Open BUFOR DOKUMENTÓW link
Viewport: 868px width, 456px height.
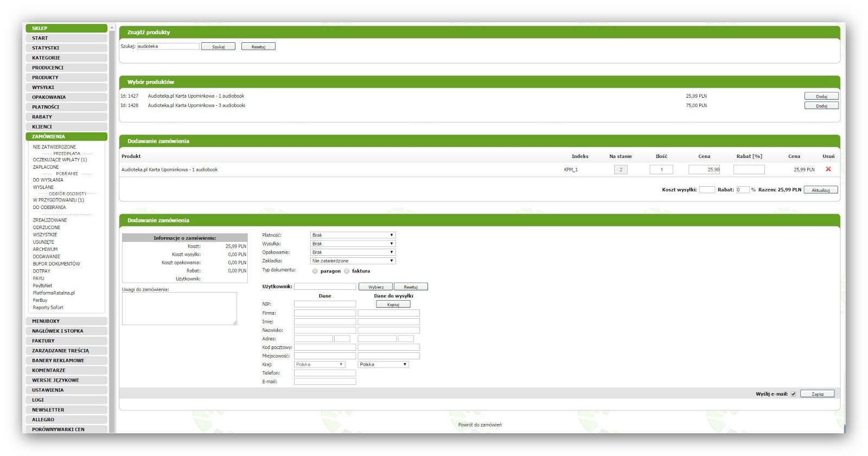click(x=56, y=264)
